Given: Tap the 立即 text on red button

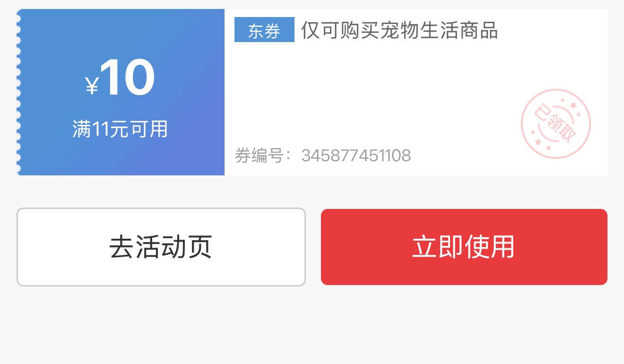Looking at the screenshot, I should pyautogui.click(x=438, y=247).
